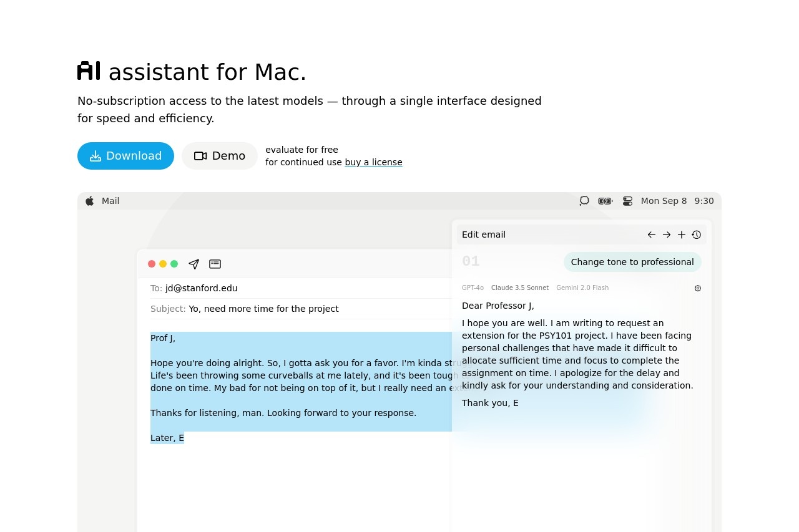Click the rewritten email paragraph about PSY101
799x532 pixels.
(577, 354)
